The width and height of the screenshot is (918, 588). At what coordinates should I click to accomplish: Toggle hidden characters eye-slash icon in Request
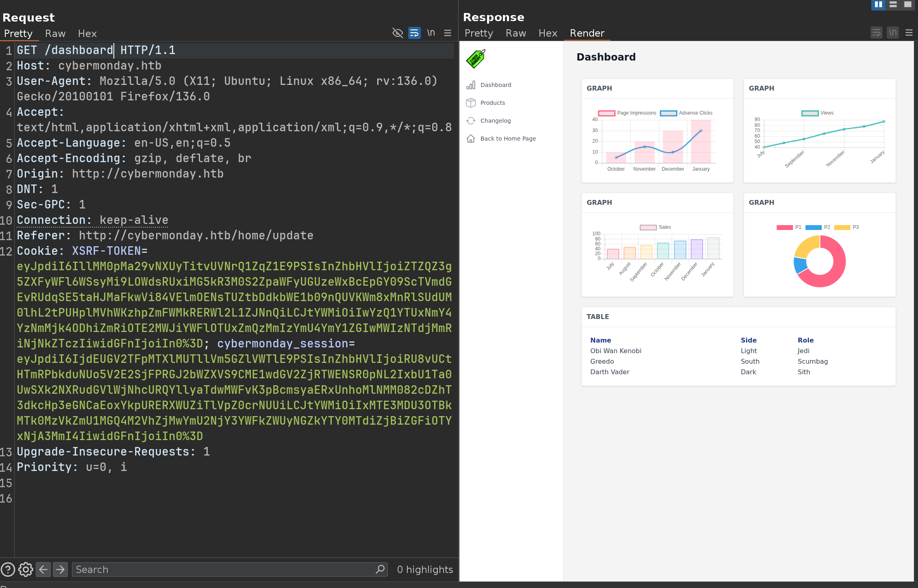point(397,33)
